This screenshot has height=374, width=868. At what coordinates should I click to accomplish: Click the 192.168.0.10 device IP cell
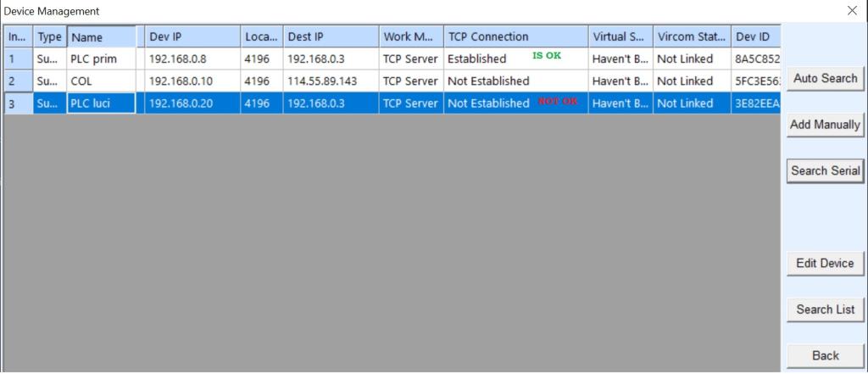(192, 81)
